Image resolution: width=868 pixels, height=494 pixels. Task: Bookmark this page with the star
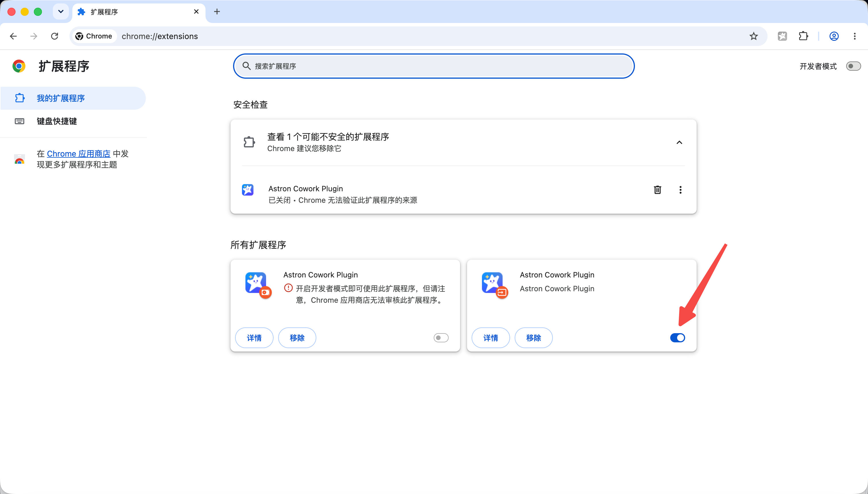click(753, 36)
